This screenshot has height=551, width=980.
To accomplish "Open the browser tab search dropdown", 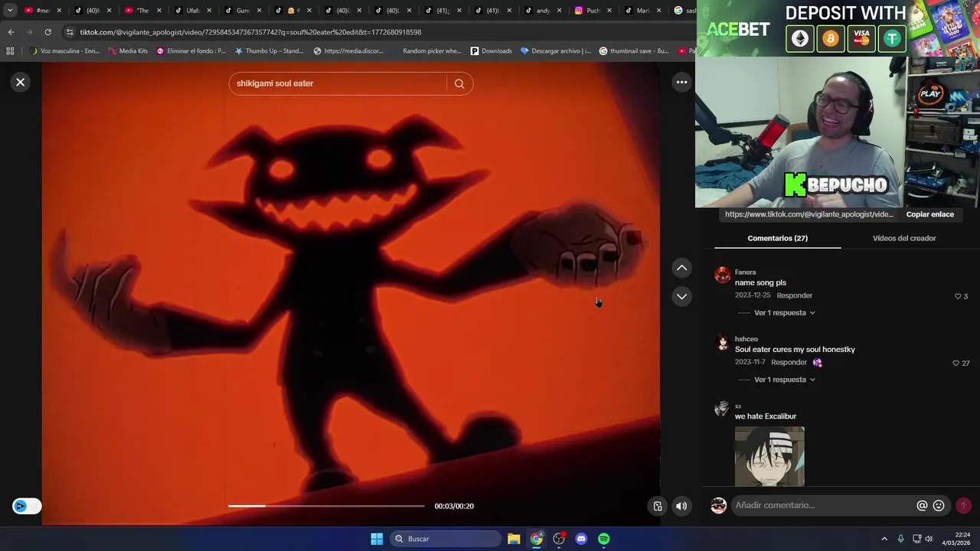I will [10, 11].
